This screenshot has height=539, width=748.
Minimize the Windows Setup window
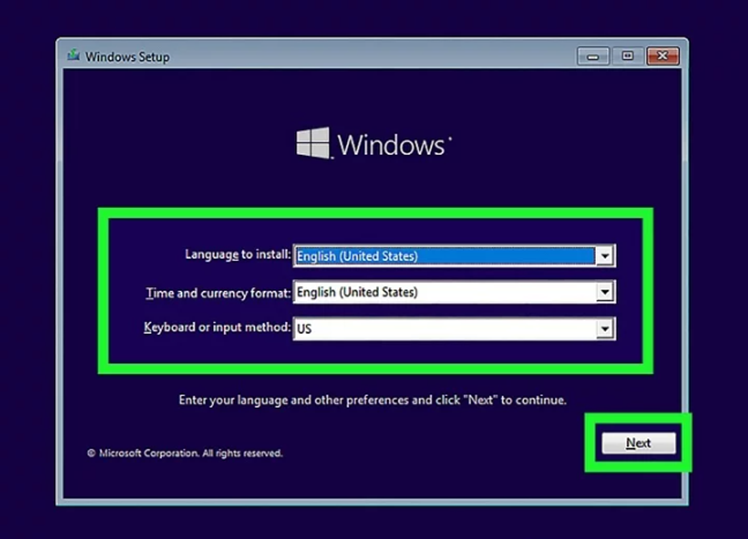593,56
